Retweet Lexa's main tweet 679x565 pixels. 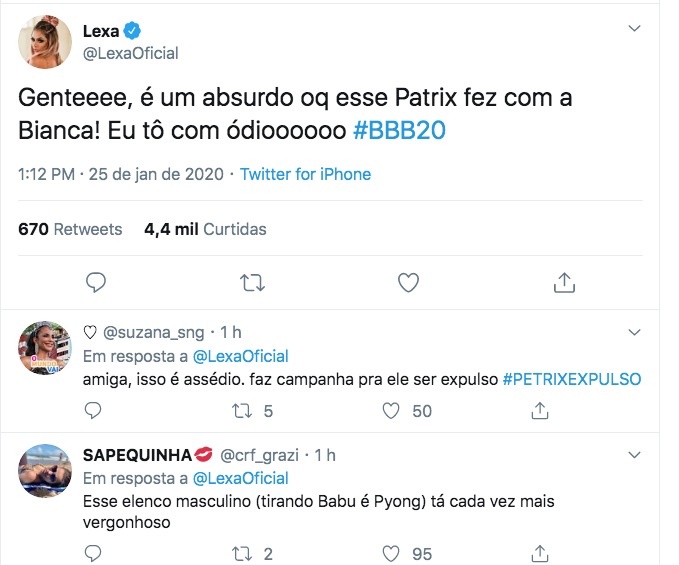252,283
